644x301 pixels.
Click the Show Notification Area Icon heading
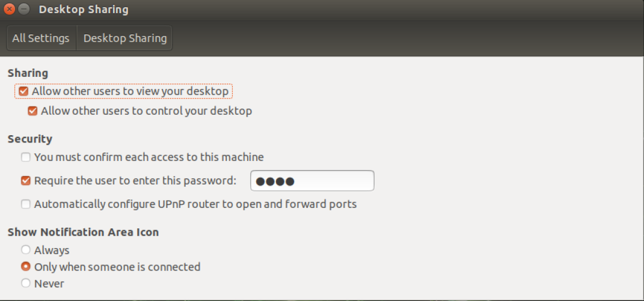coord(83,232)
